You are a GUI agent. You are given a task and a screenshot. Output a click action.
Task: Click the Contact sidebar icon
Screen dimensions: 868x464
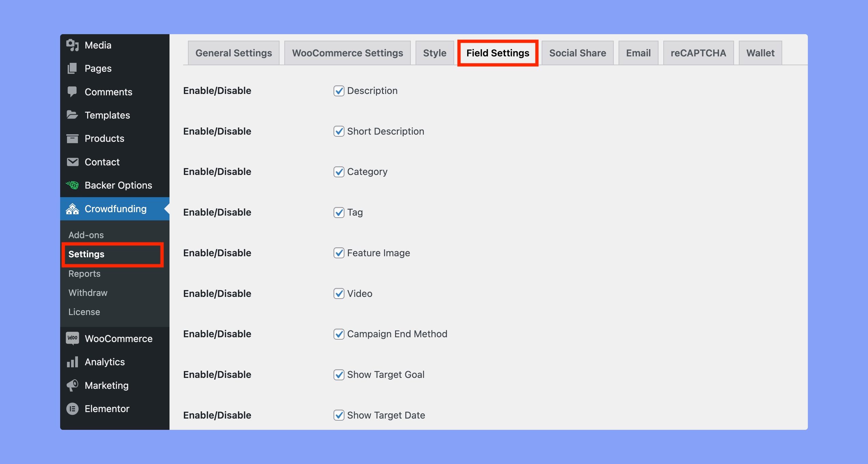(x=73, y=162)
